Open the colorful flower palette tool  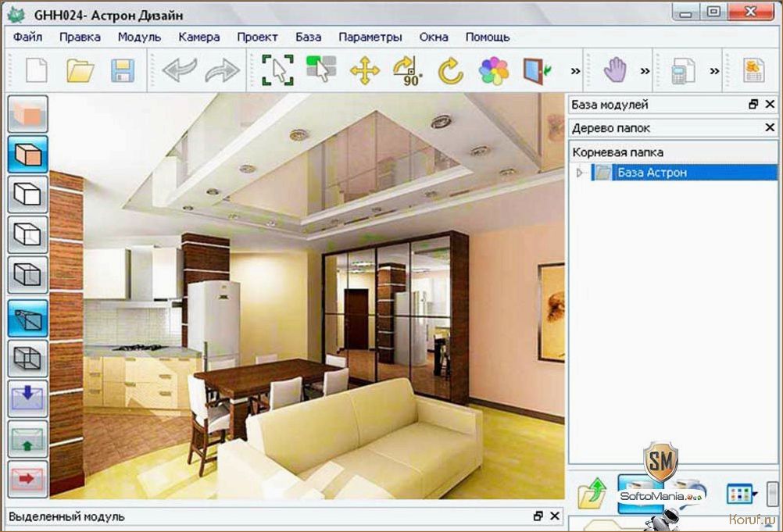click(493, 71)
